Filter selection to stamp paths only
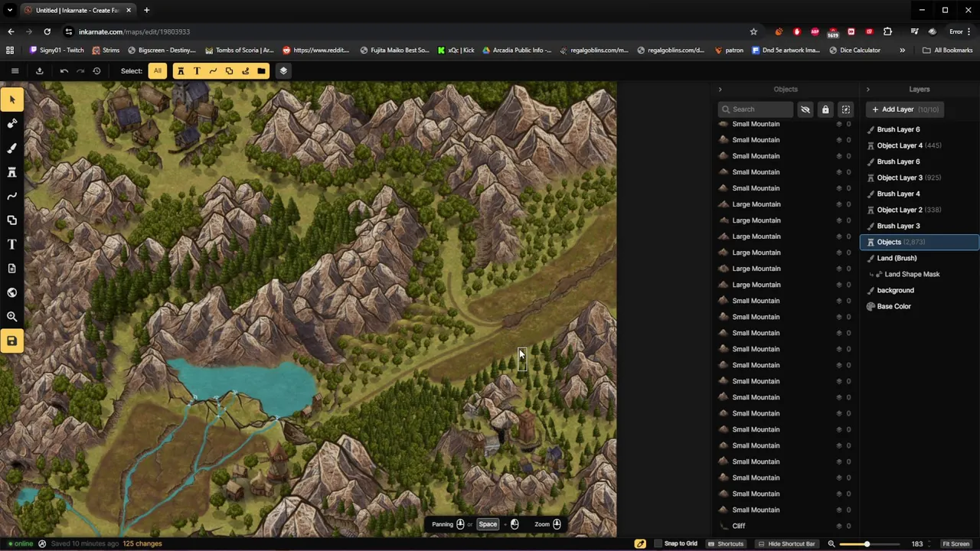980x551 pixels. pyautogui.click(x=245, y=70)
